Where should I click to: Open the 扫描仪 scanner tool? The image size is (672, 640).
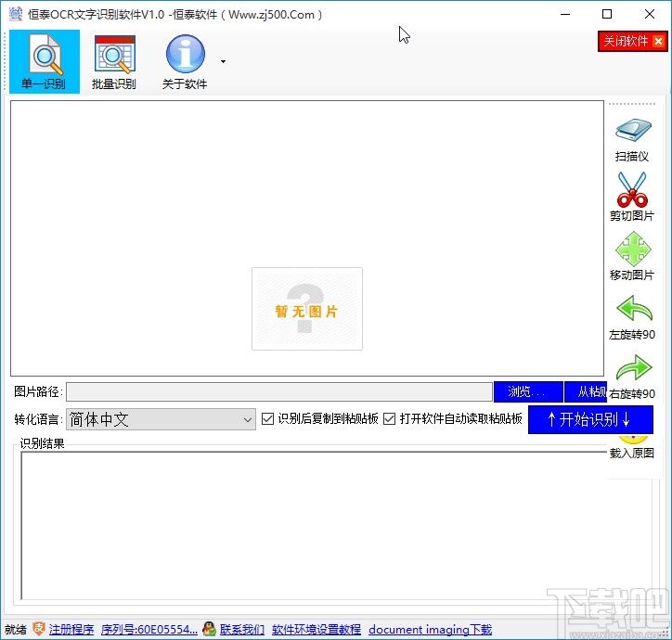point(632,140)
